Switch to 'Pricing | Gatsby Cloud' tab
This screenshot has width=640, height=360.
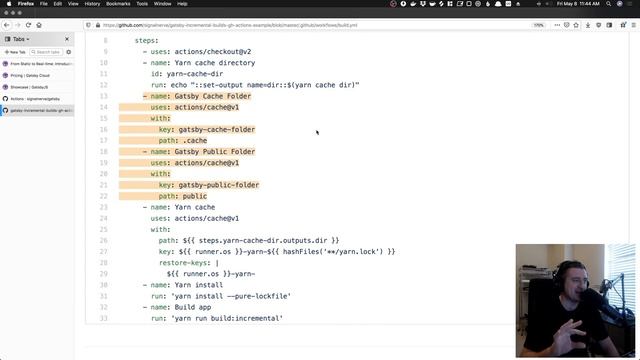(x=37, y=76)
